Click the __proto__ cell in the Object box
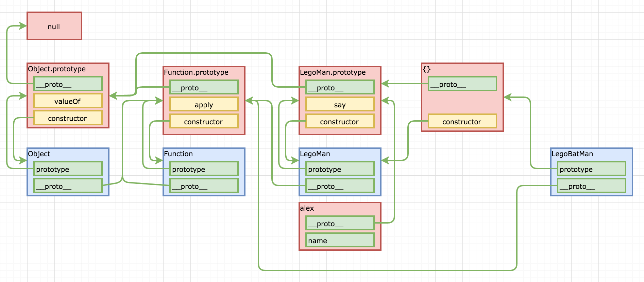Screen dimensions: 644x282 [x=68, y=186]
